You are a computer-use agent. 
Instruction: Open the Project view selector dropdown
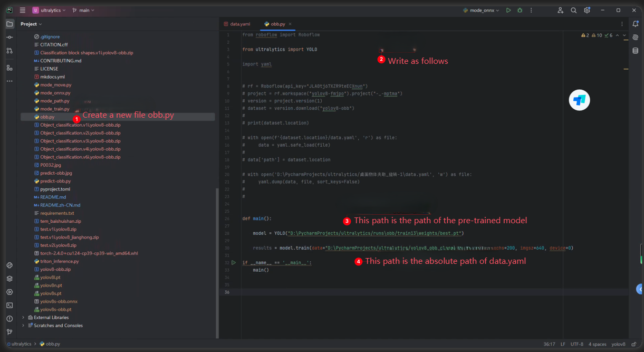pos(31,24)
